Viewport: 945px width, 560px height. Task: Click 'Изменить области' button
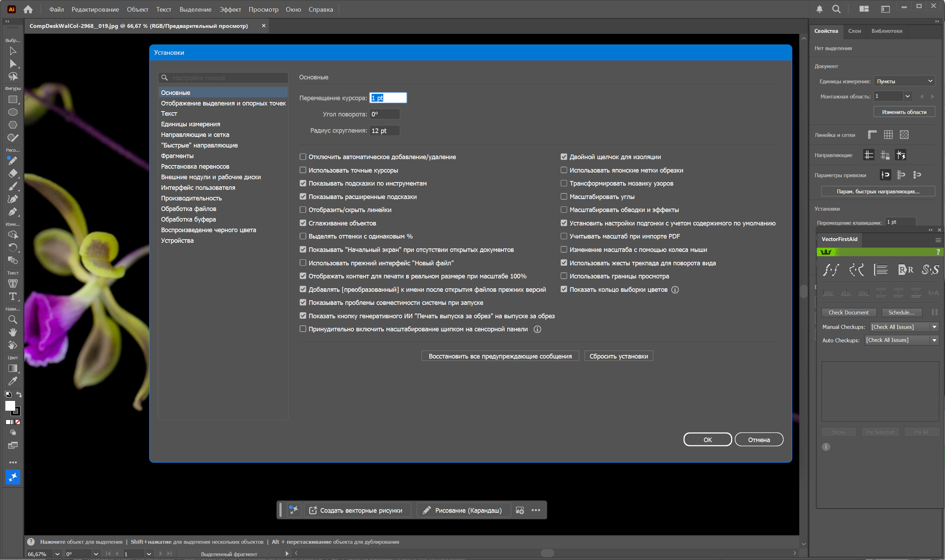click(x=904, y=112)
